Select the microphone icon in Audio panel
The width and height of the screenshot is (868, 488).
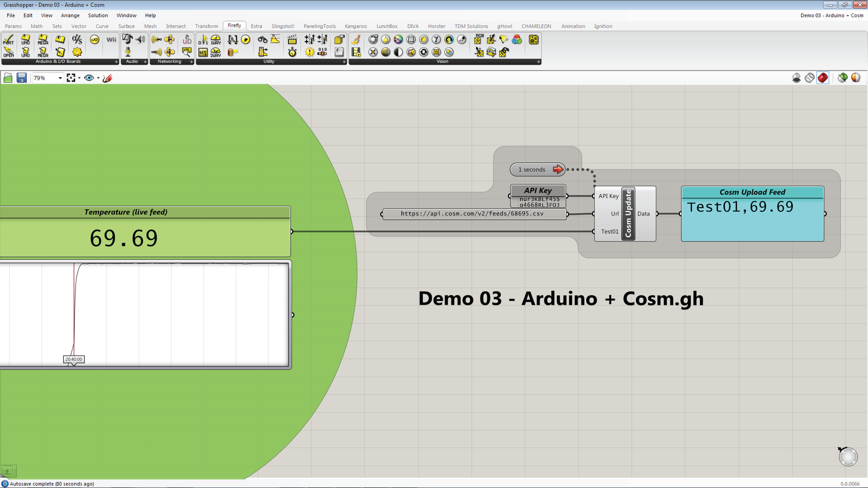[128, 52]
